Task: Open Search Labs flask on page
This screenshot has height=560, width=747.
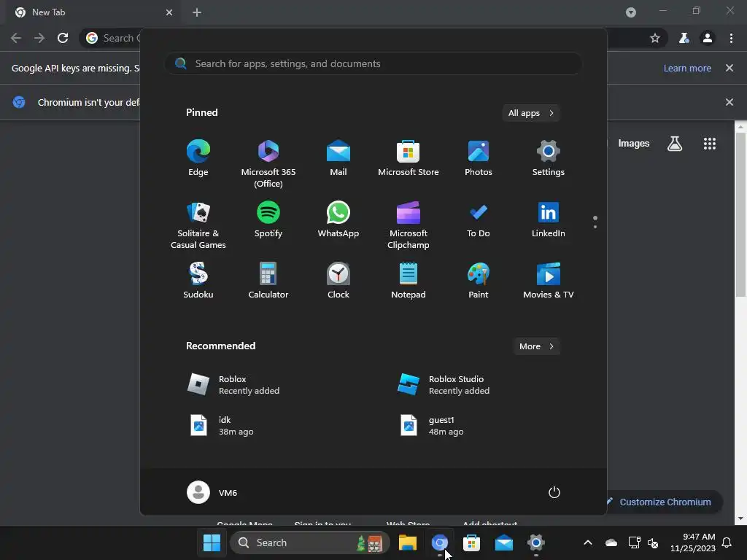Action: pos(675,144)
